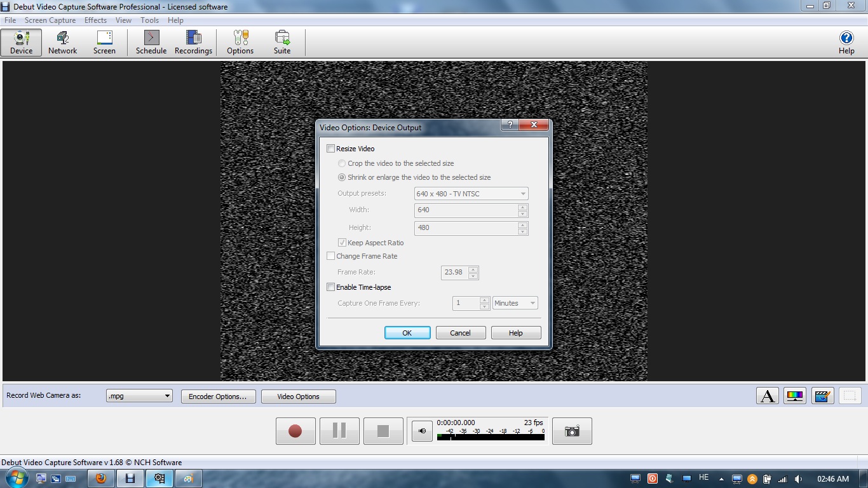The image size is (868, 488).
Task: Open the film-and-gear taskbar window
Action: tap(159, 478)
